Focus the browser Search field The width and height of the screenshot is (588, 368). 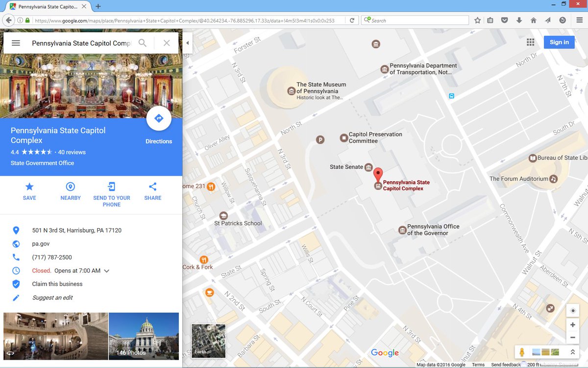[x=416, y=21]
